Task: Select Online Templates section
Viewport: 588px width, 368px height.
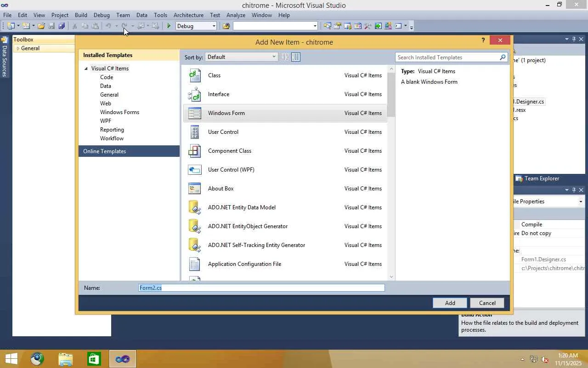Action: (x=129, y=151)
